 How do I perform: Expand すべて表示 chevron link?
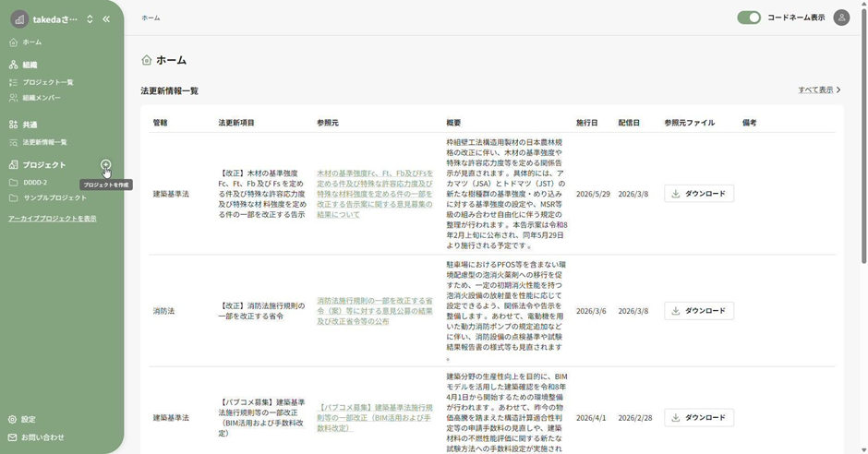[819, 90]
